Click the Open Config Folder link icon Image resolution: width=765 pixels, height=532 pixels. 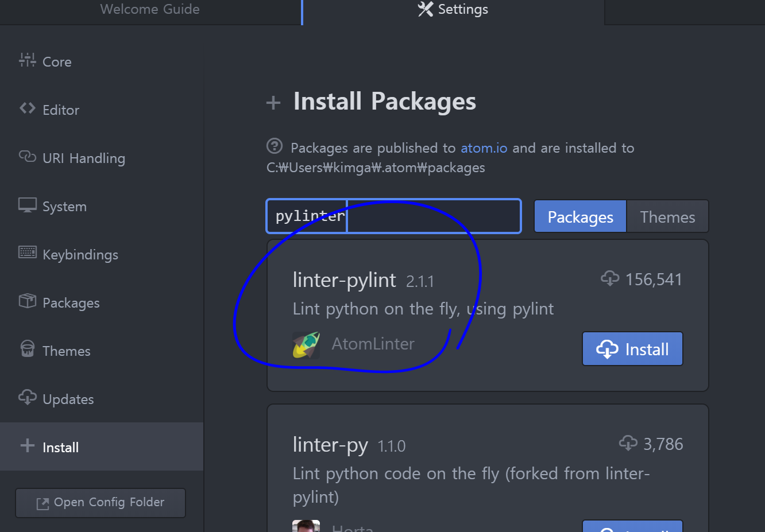[x=42, y=504]
